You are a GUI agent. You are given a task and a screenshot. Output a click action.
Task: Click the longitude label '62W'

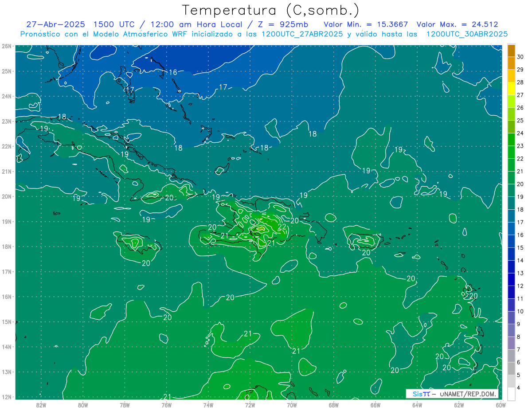pos(459,404)
